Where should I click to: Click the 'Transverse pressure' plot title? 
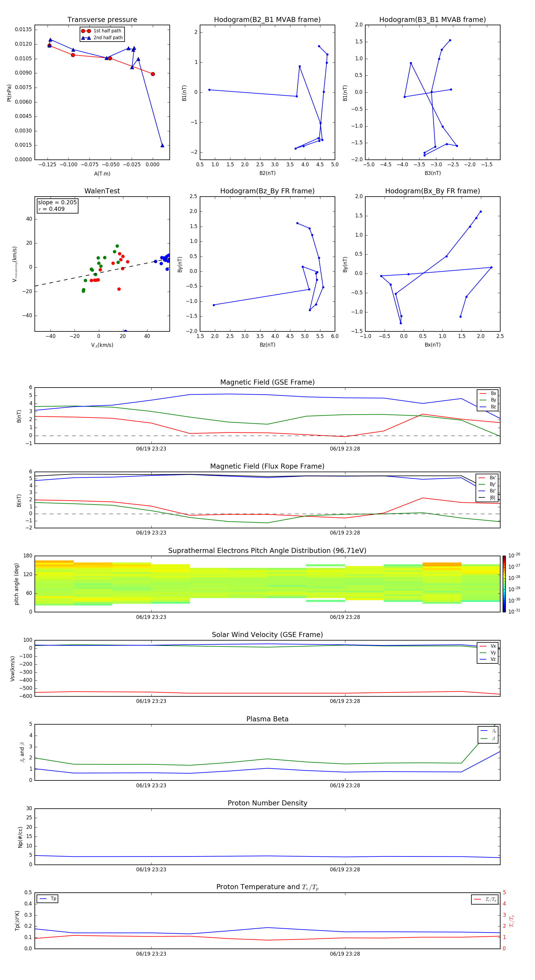coord(102,20)
